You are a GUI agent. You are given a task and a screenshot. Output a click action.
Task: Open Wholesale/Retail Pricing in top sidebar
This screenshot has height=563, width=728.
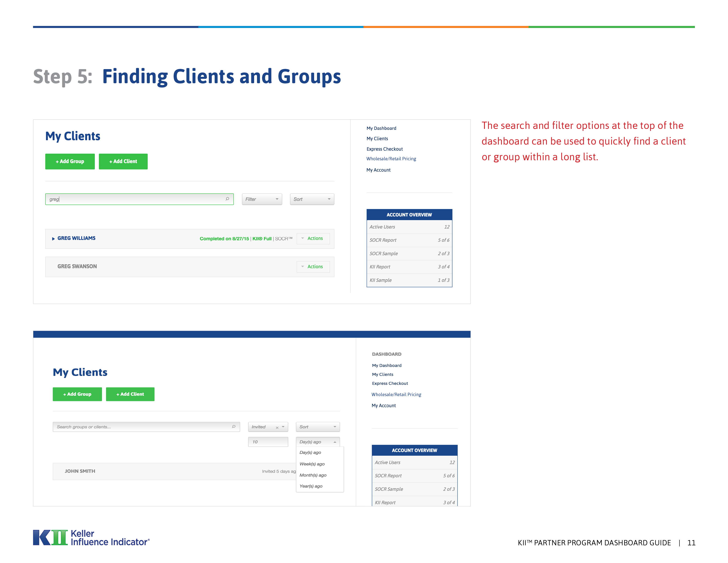coord(391,159)
